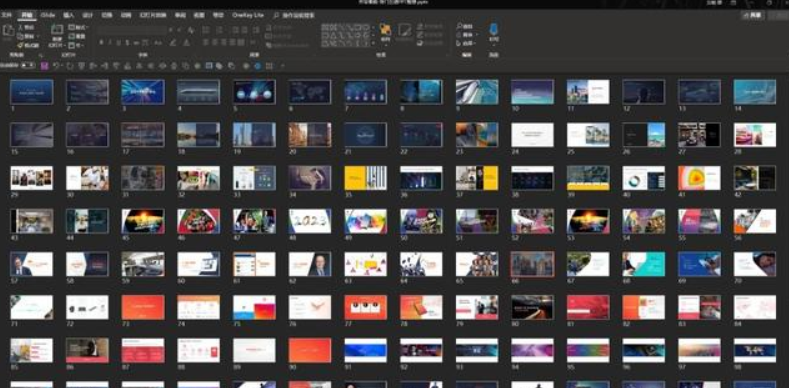789x388 pixels.
Task: Select slide 66 thumbnail with orange border
Action: click(x=532, y=264)
